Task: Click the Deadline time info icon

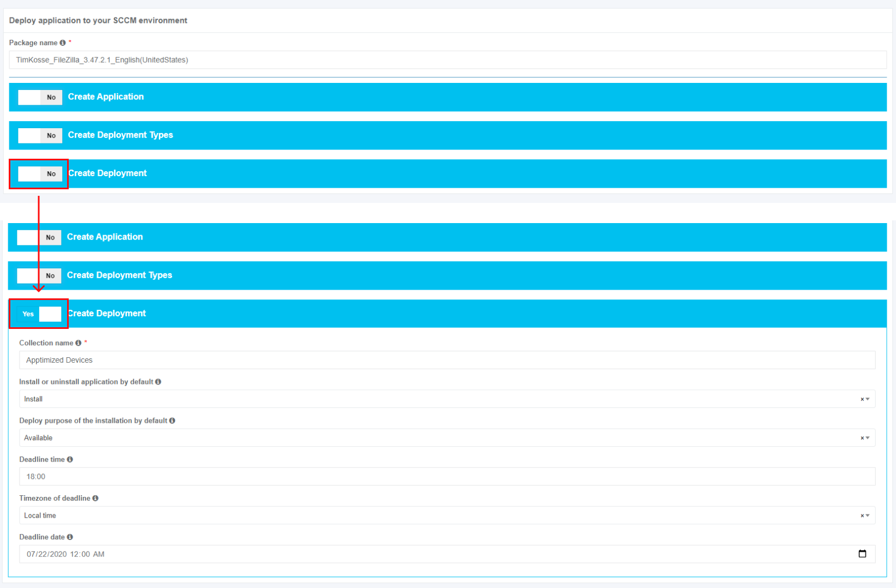Action: click(70, 459)
